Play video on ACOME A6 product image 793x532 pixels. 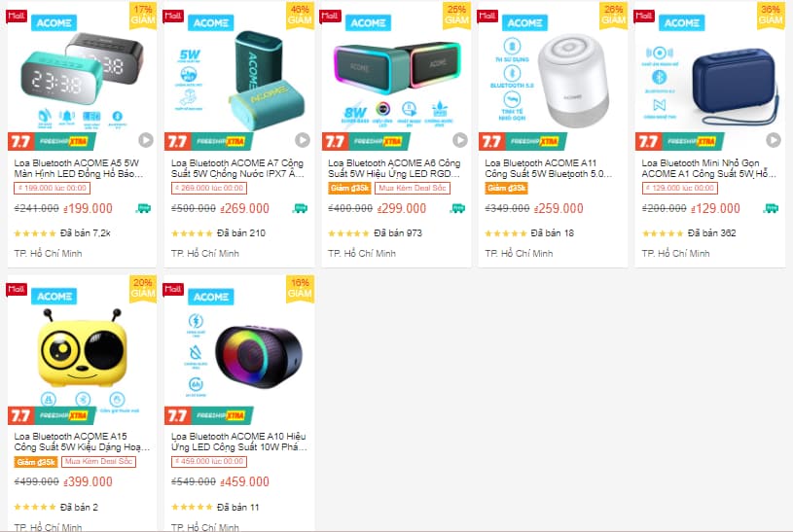point(459,140)
